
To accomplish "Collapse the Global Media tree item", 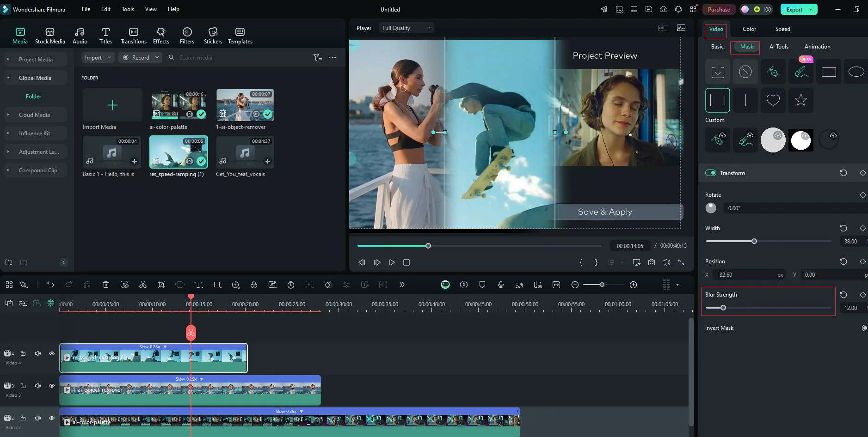I will (8, 78).
